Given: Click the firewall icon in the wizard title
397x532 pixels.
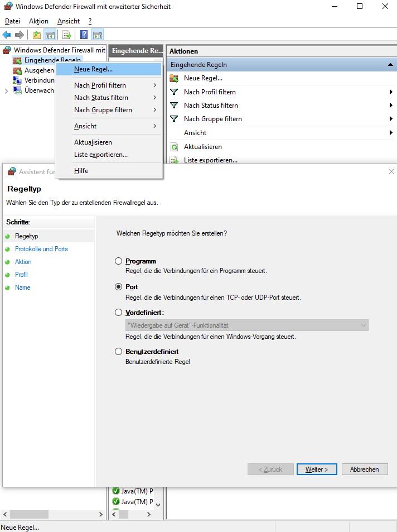Looking at the screenshot, I should tap(12, 171).
